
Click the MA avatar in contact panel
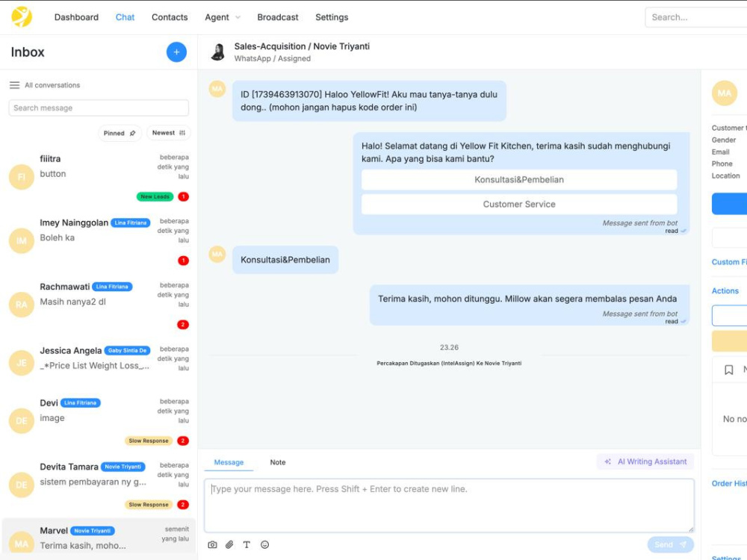pos(724,93)
